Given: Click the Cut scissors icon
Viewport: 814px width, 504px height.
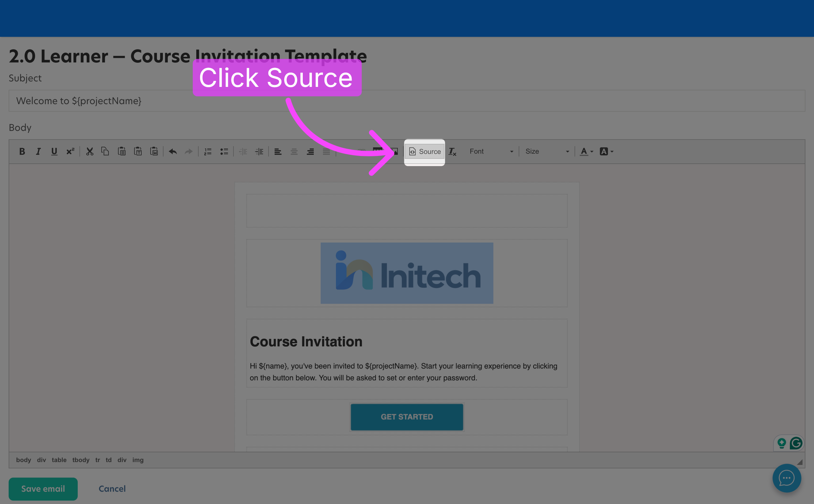Looking at the screenshot, I should click(89, 152).
